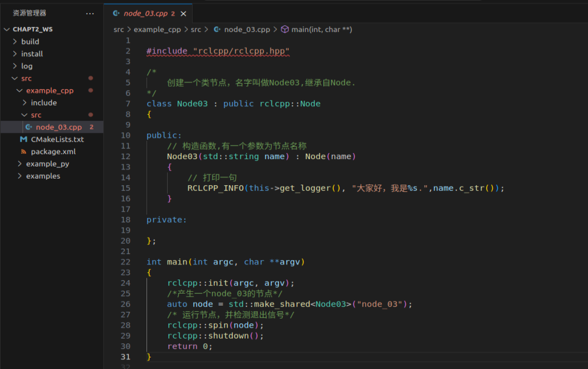588x369 pixels.
Task: Click the cube symbol icon in breadcrumb
Action: pyautogui.click(x=284, y=30)
